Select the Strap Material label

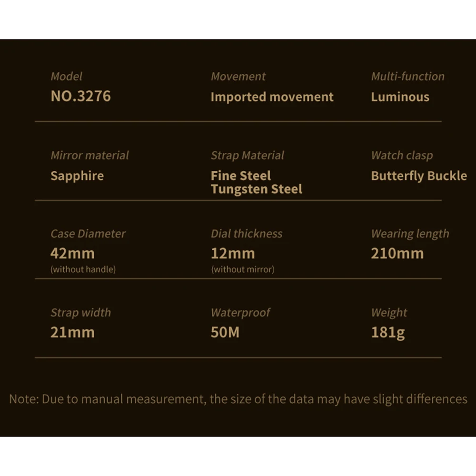[248, 155]
